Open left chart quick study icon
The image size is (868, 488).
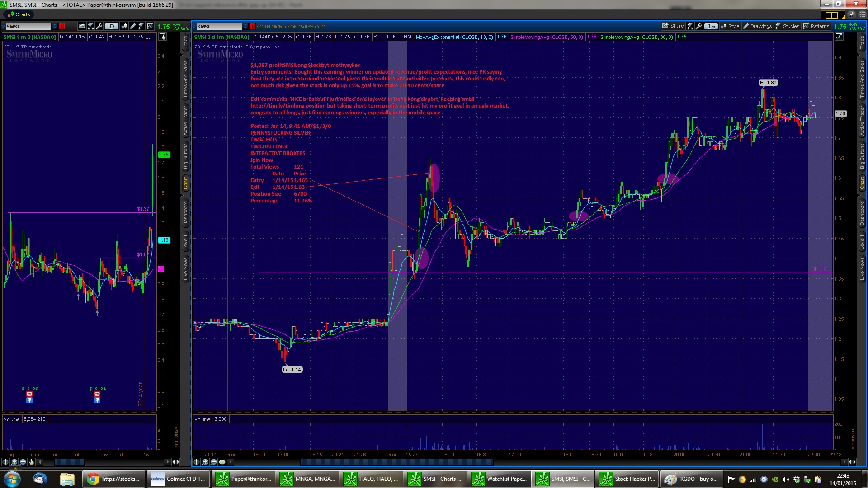coord(90,26)
